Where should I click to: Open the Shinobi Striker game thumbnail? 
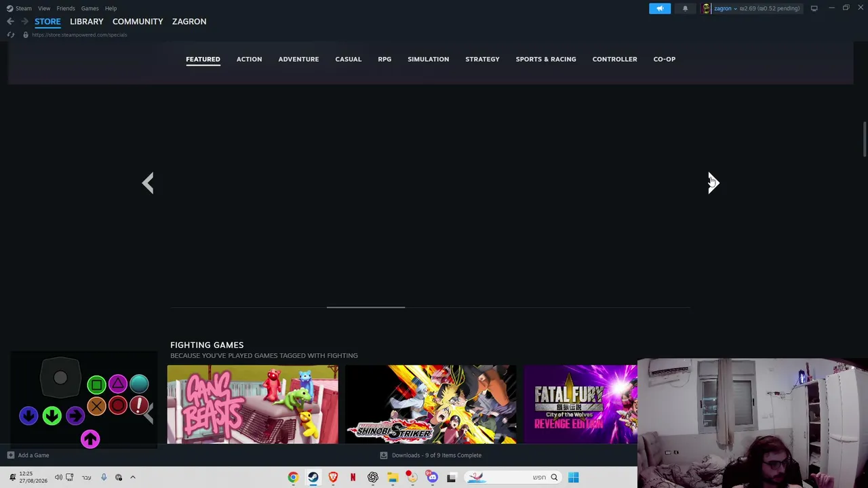(x=431, y=405)
